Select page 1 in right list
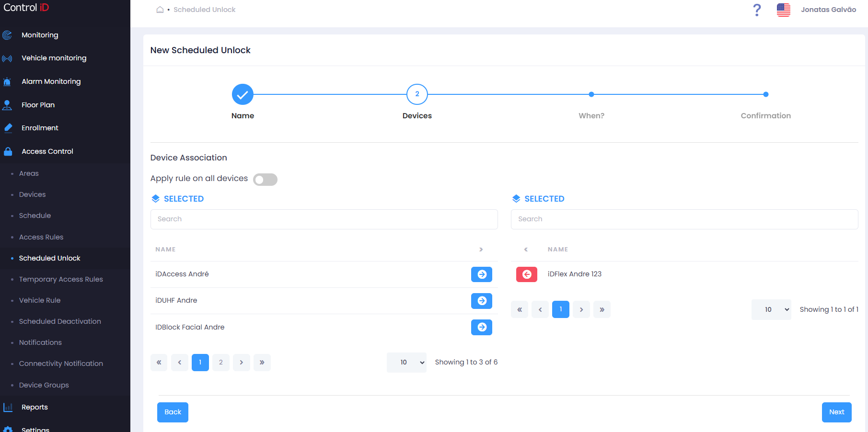This screenshot has height=432, width=868. click(x=561, y=309)
